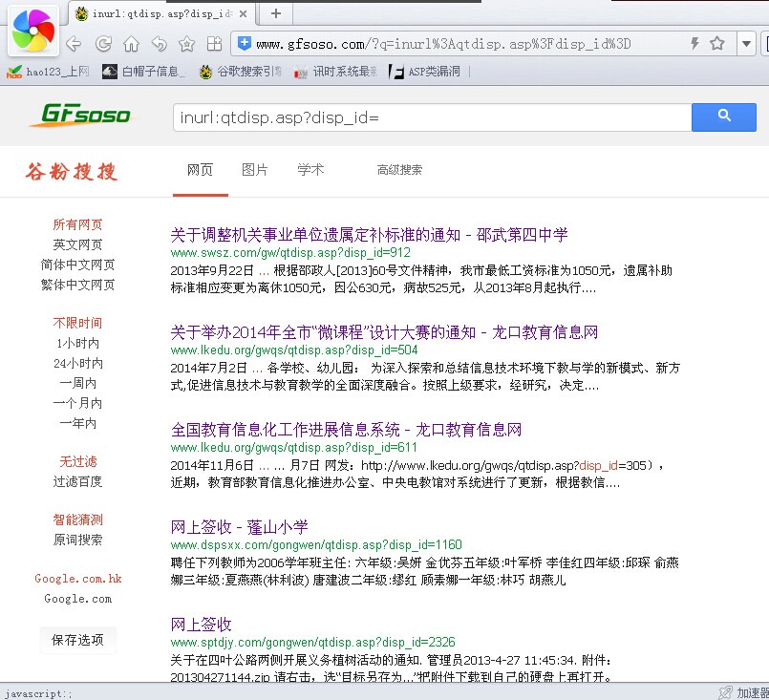This screenshot has height=700, width=769.
Task: Select 英文网页 filter
Action: (x=77, y=244)
